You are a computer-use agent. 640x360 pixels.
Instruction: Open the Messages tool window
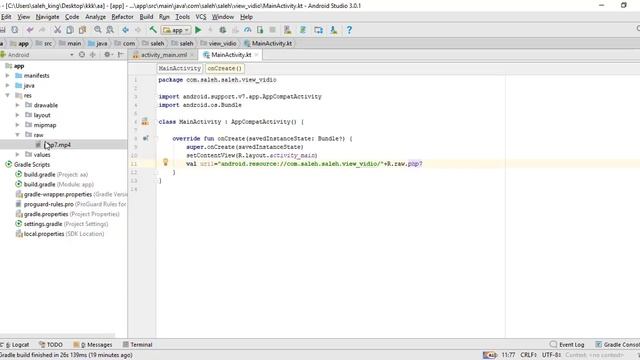[93, 344]
